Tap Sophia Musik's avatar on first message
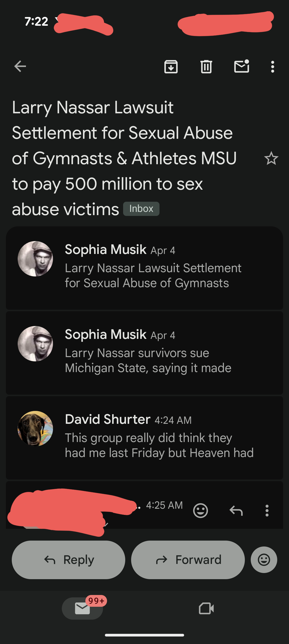The width and height of the screenshot is (289, 644). click(x=35, y=259)
